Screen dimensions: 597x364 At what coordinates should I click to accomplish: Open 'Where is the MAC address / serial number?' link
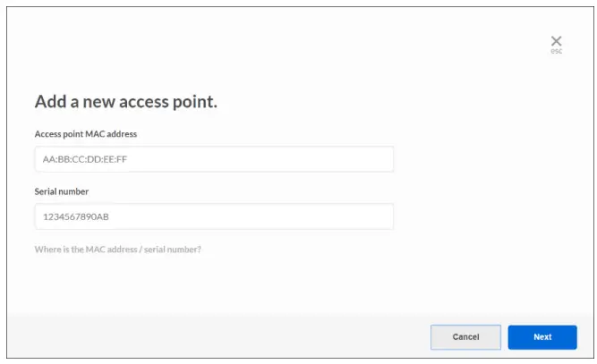point(118,250)
